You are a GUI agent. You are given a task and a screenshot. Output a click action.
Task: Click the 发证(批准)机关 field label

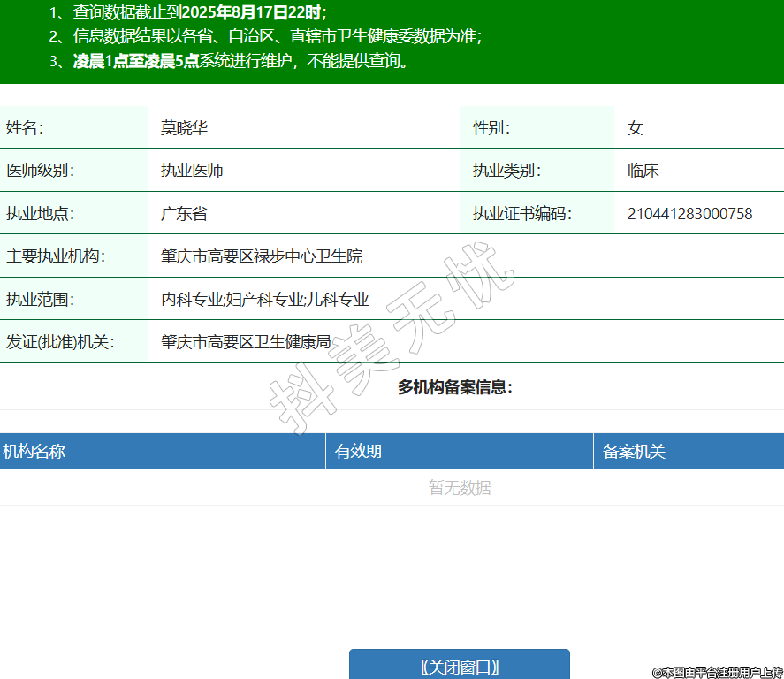(x=60, y=341)
